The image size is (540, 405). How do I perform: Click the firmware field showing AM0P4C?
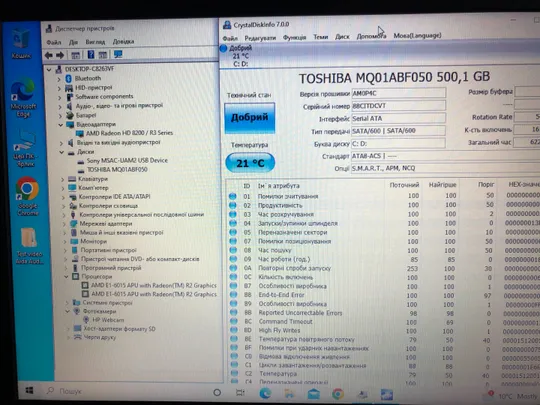[398, 93]
